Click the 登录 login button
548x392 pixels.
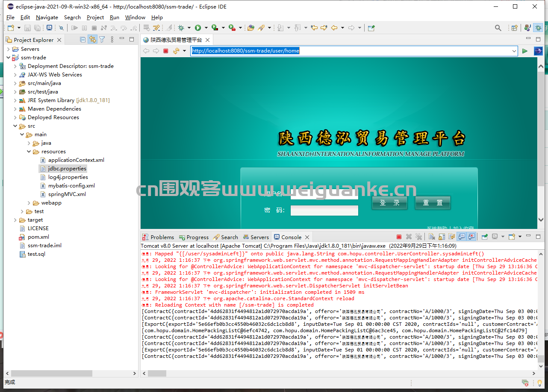pyautogui.click(x=389, y=203)
